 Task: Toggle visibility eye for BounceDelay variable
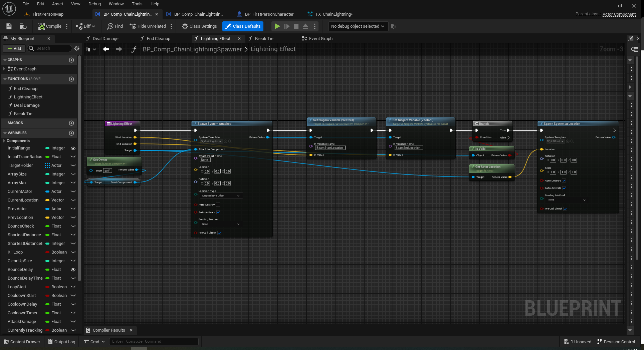73,270
